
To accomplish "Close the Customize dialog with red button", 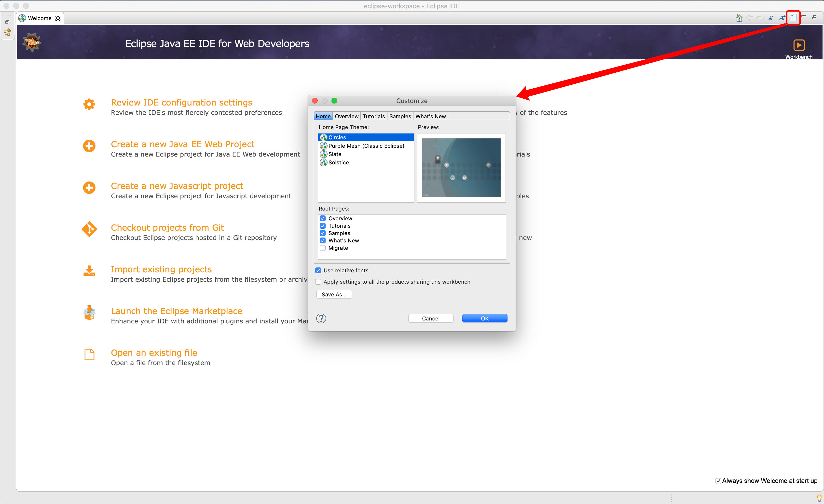I will point(315,101).
